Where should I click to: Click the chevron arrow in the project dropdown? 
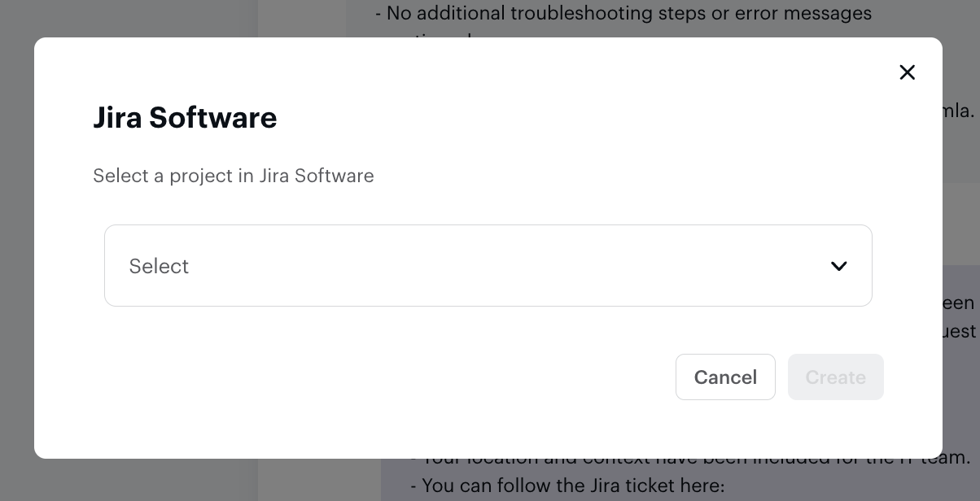click(838, 266)
